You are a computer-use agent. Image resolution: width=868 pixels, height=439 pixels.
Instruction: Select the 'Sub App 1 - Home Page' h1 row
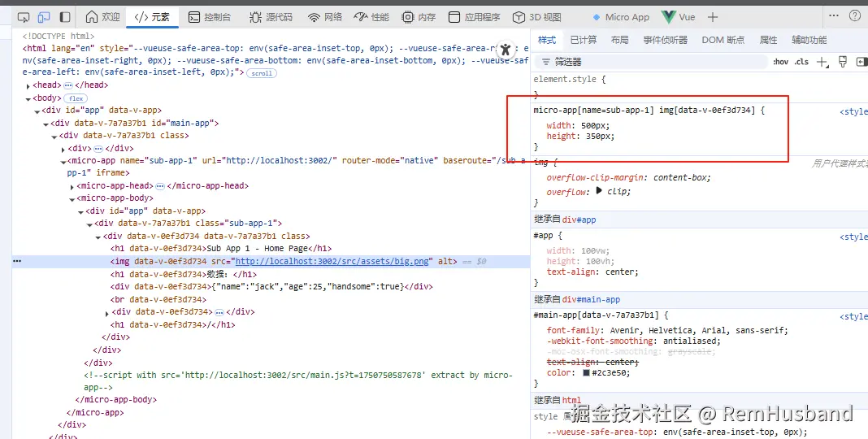click(x=221, y=249)
